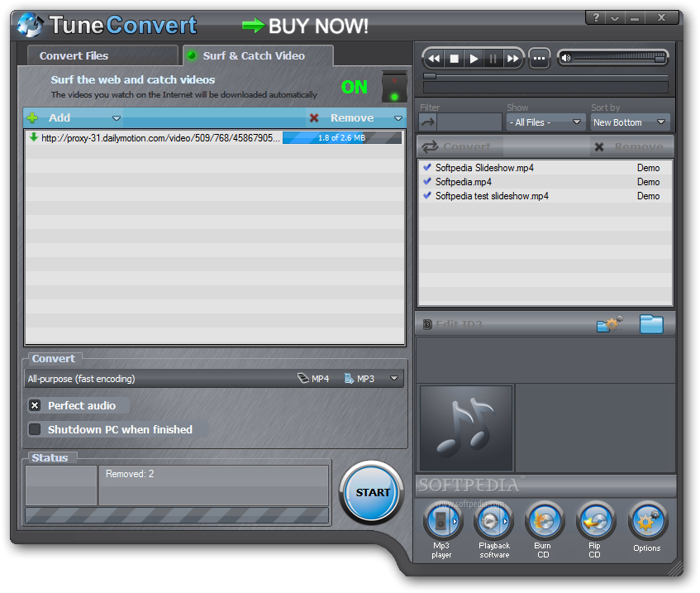Toggle checkmark for Softpedia Slideshow.mp4
The image size is (700, 593).
pos(427,168)
